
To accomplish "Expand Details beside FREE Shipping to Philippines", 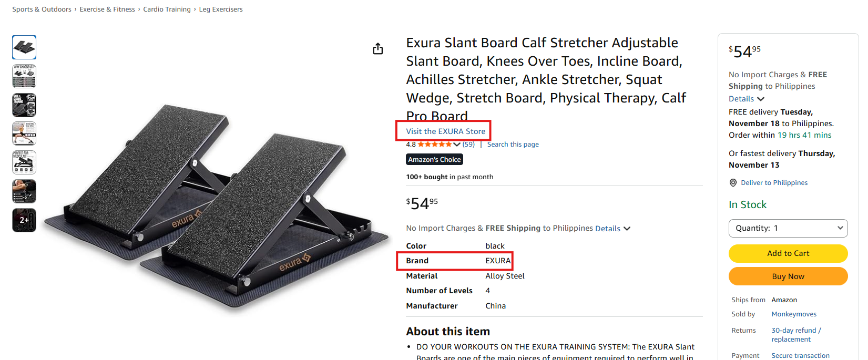I will pos(612,229).
